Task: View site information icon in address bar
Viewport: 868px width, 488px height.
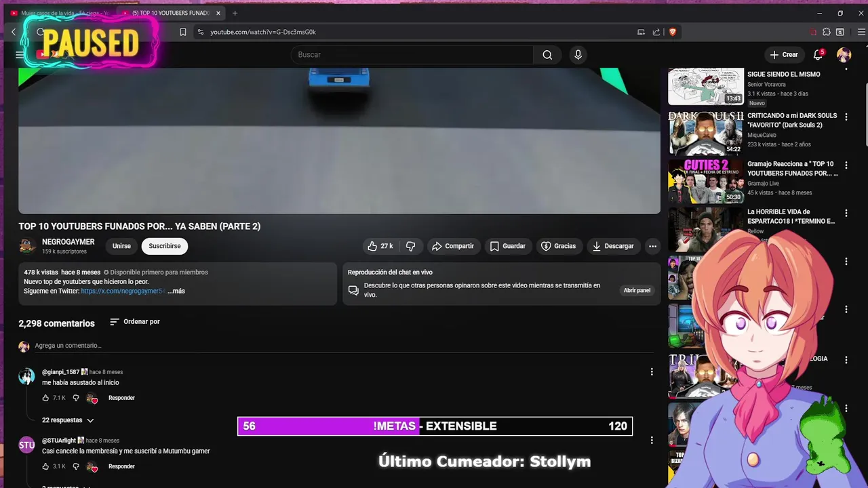Action: point(200,32)
